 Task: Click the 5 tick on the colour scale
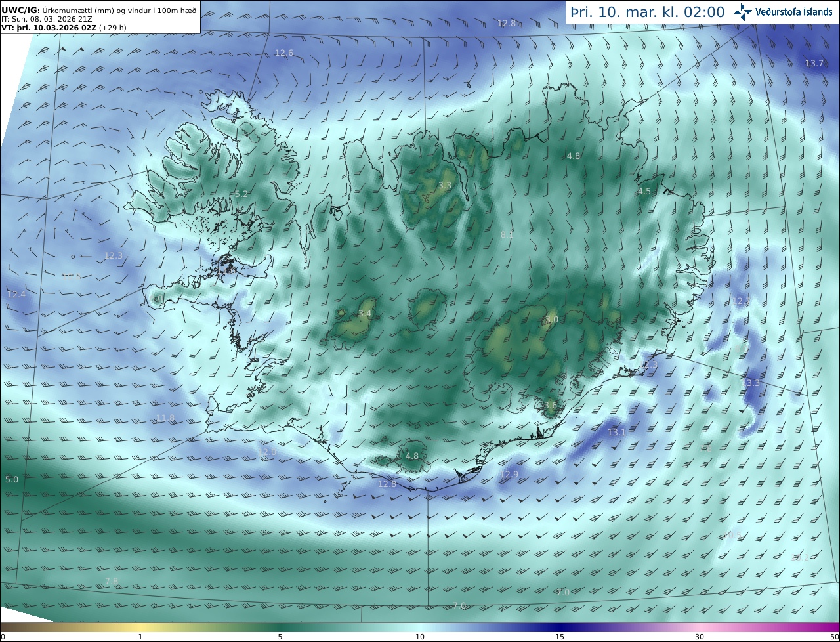280,637
